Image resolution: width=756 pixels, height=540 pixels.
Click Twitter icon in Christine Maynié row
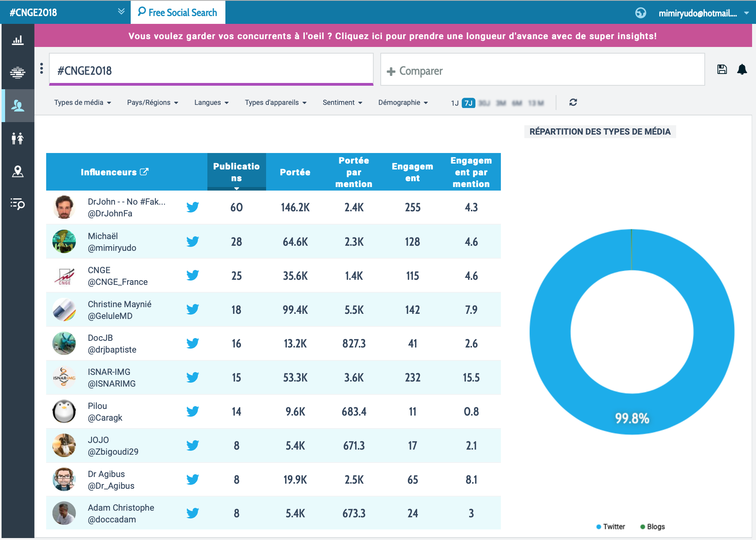[x=193, y=310]
